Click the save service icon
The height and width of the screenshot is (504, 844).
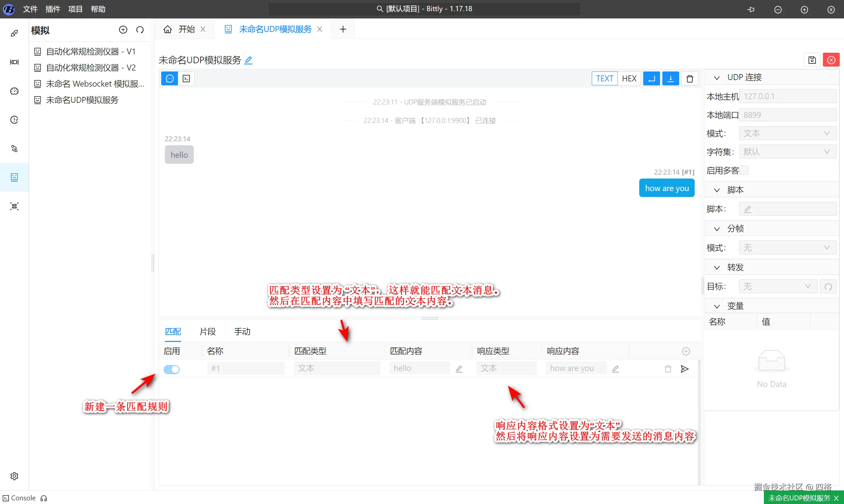pos(812,60)
